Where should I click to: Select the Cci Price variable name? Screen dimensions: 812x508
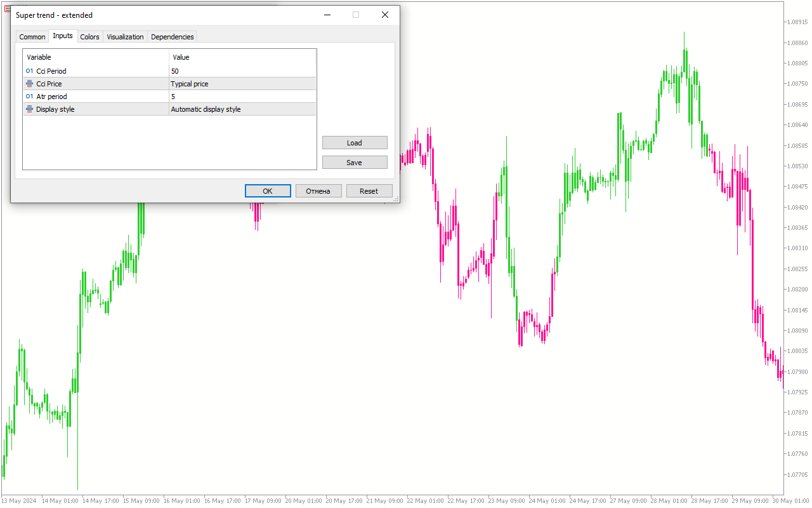(x=49, y=84)
